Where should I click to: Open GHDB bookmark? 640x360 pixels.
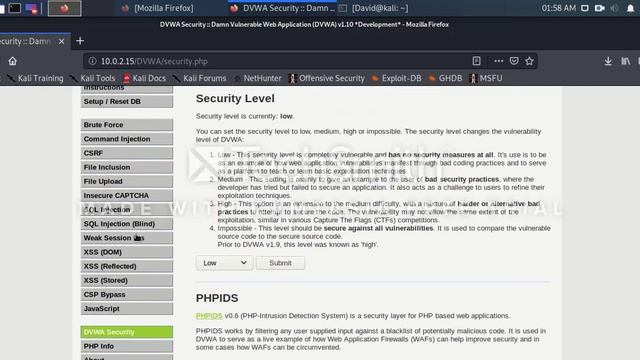pos(445,78)
